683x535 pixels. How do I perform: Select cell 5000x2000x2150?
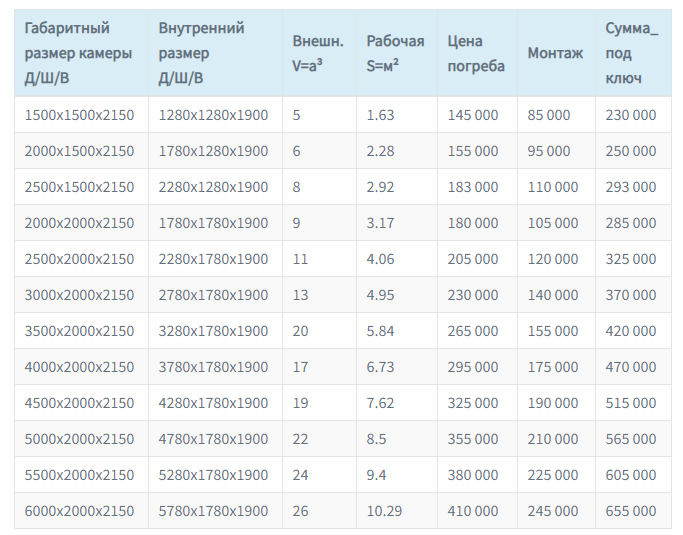click(x=79, y=439)
